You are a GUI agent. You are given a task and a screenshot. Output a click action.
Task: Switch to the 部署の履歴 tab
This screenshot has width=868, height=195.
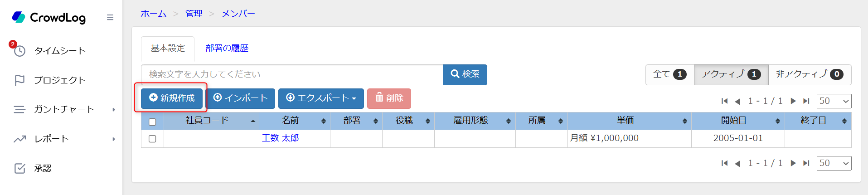pyautogui.click(x=227, y=48)
